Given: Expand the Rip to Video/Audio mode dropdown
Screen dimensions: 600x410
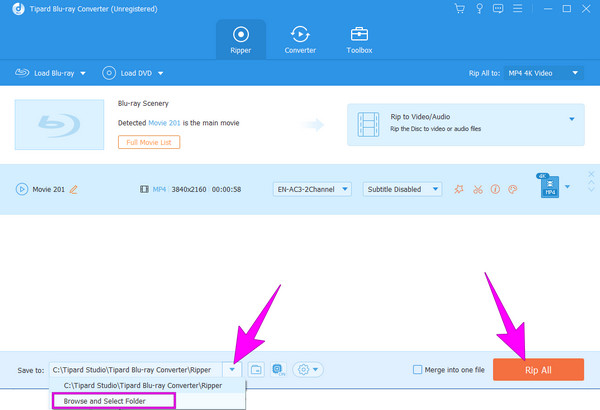Looking at the screenshot, I should (571, 119).
